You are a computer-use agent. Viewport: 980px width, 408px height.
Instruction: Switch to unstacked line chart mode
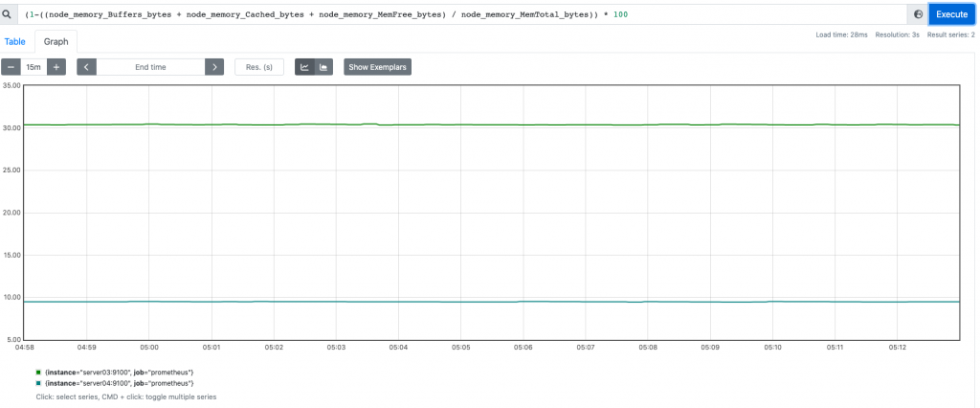coord(304,67)
